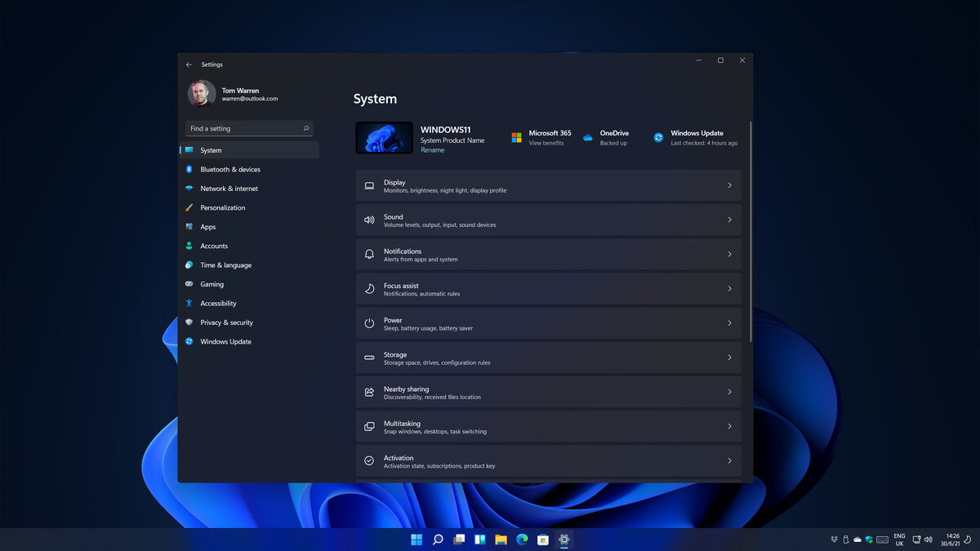Open Task View from the taskbar
This screenshot has width=980, height=551.
459,540
